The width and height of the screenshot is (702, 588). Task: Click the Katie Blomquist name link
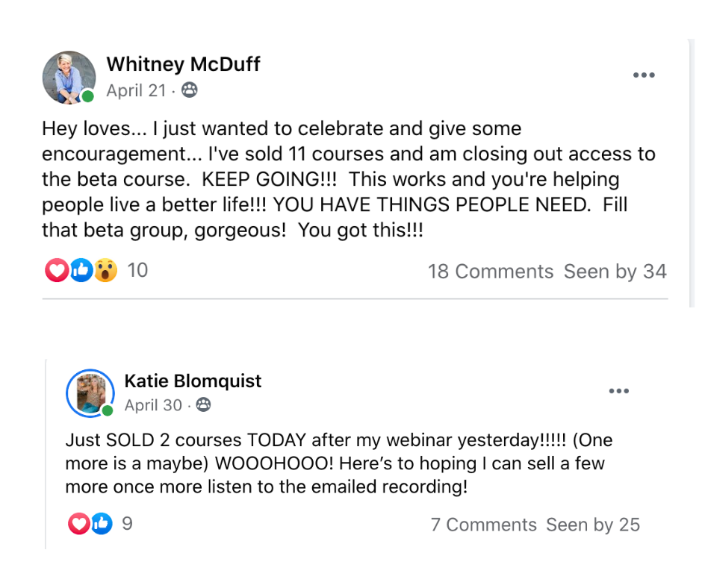[193, 381]
